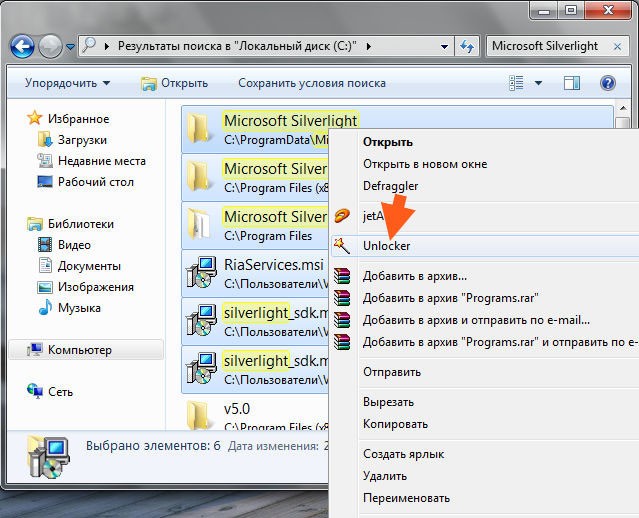Go back with the blue Back arrow

coord(22,46)
